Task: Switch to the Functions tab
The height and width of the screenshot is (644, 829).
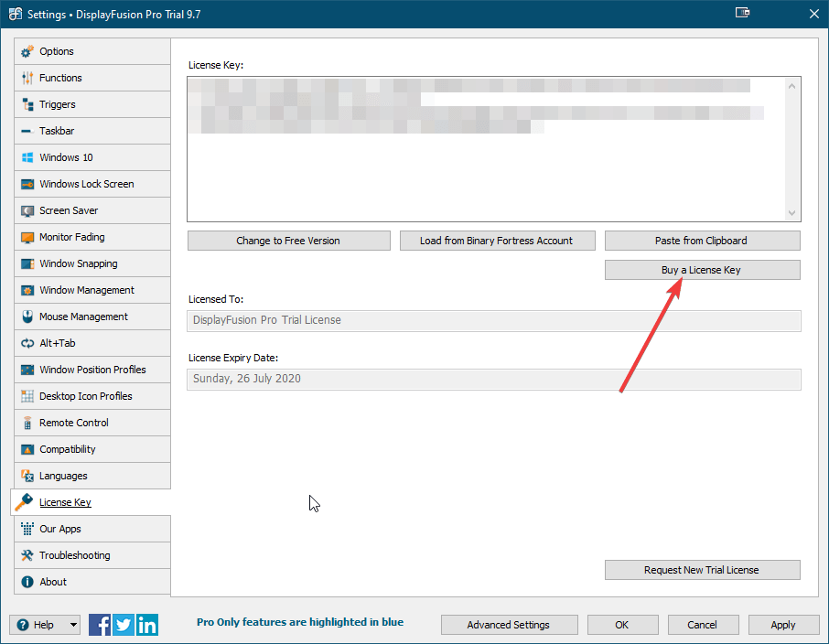Action: [x=92, y=78]
